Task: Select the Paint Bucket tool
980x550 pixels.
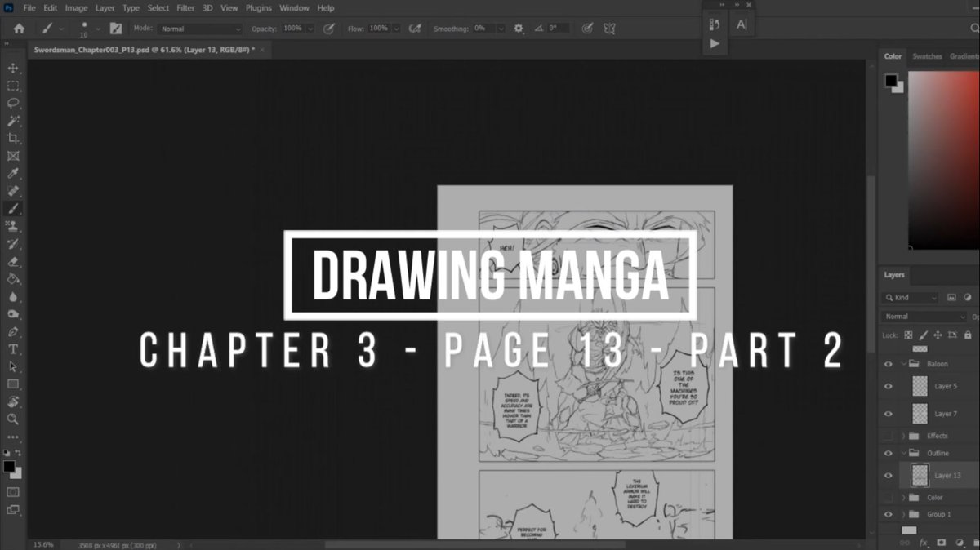Action: point(13,279)
